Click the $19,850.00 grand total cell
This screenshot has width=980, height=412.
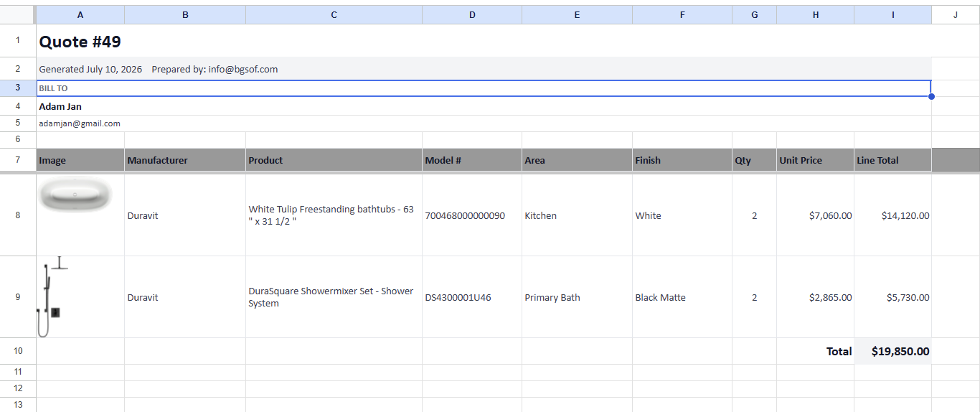[892, 351]
